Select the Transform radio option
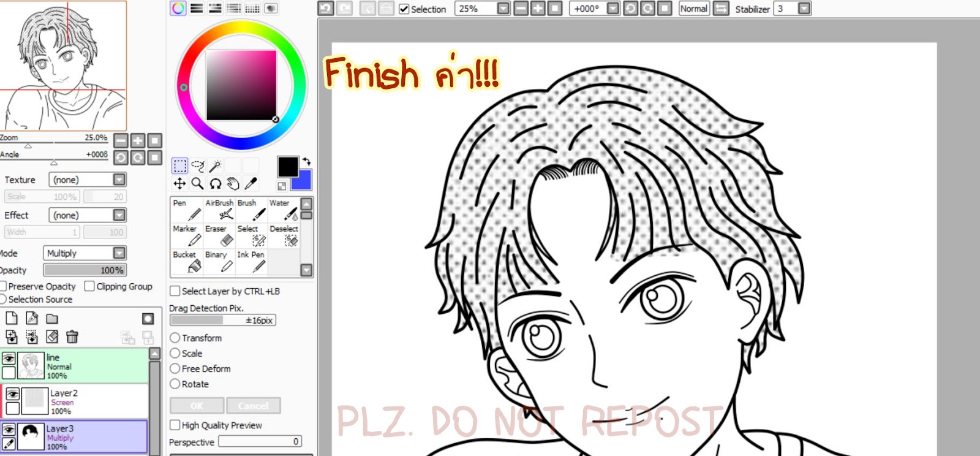980x456 pixels. pyautogui.click(x=175, y=338)
